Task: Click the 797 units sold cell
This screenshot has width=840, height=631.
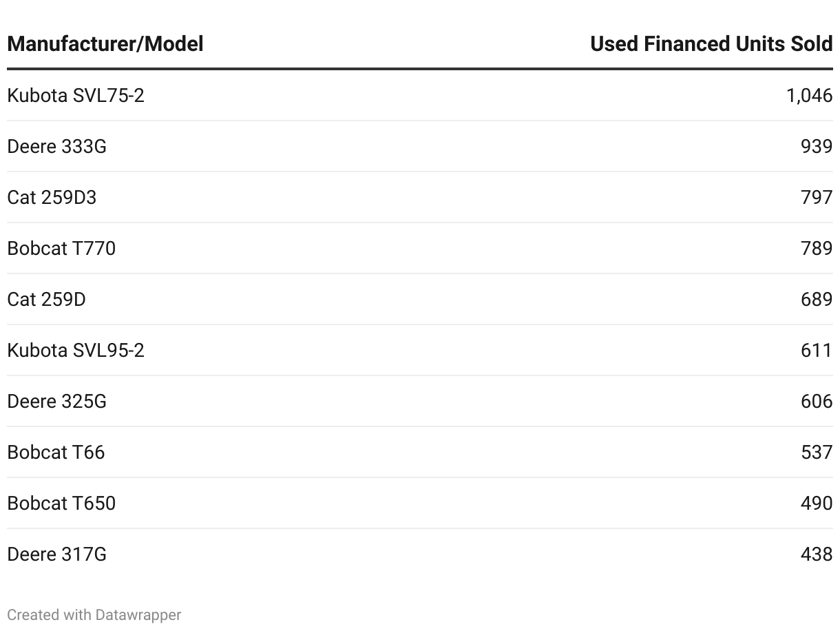Action: pyautogui.click(x=817, y=198)
